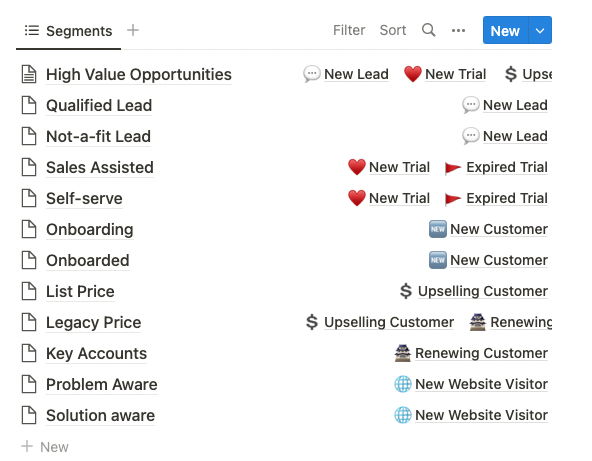This screenshot has height=461, width=592.
Task: Open the three-dots more options menu
Action: tap(458, 30)
